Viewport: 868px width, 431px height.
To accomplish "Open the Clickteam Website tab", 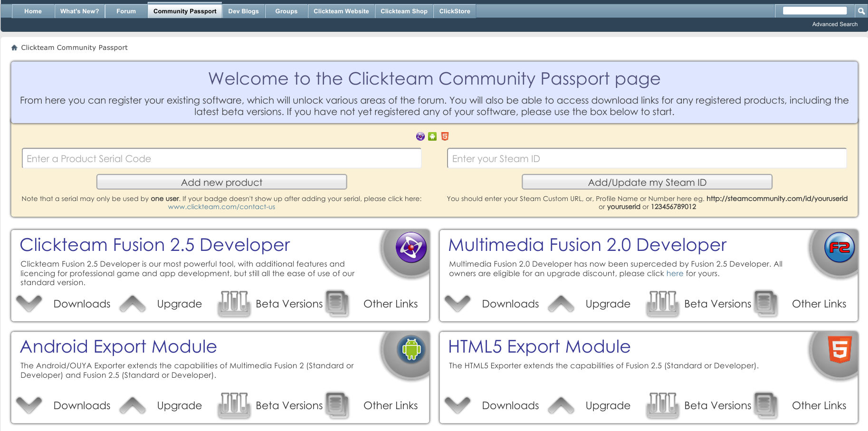I will coord(341,11).
